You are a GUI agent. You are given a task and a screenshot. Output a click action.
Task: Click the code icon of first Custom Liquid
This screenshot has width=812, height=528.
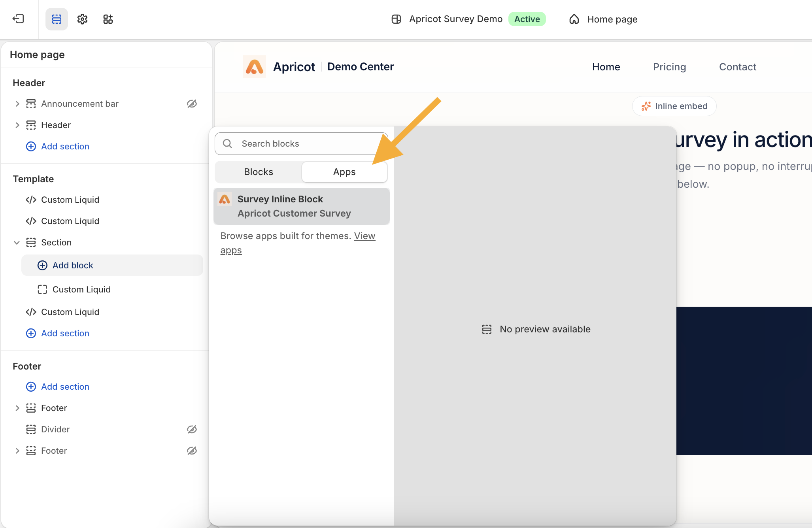31,200
